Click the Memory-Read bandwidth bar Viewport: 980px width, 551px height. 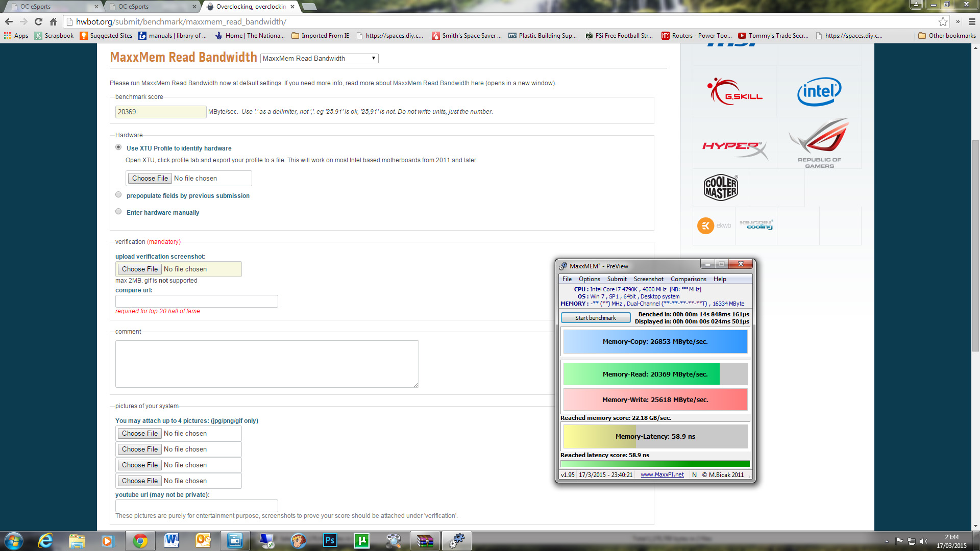click(x=655, y=374)
